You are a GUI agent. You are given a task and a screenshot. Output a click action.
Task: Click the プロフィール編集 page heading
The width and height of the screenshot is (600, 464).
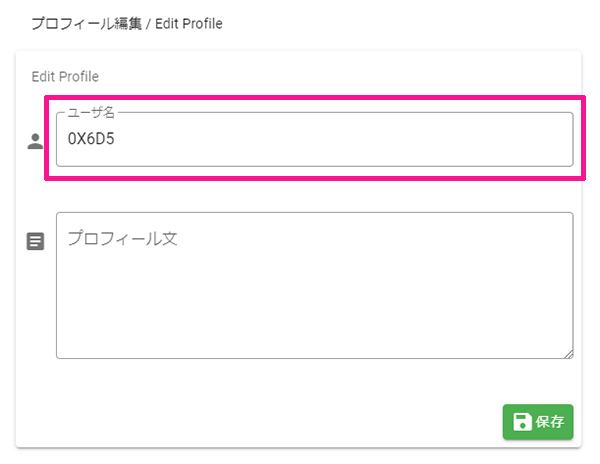86,23
